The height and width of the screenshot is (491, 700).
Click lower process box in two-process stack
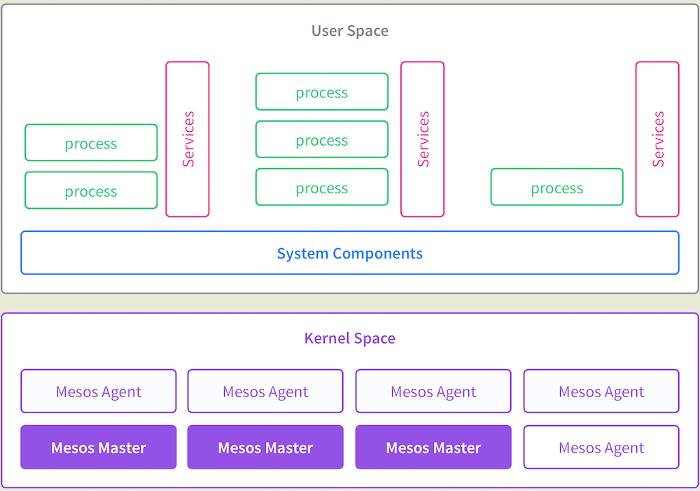tap(91, 191)
